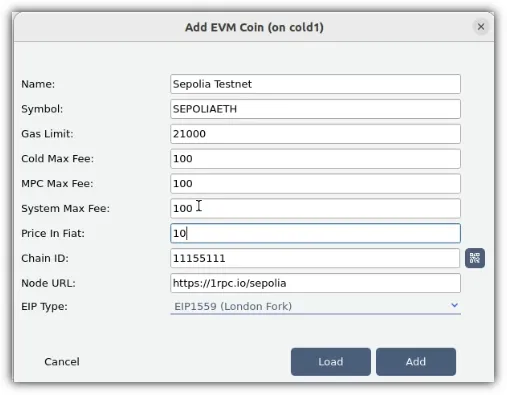Click the Symbol field containing SEPOLIAETH
The image size is (507, 395).
pyautogui.click(x=315, y=109)
